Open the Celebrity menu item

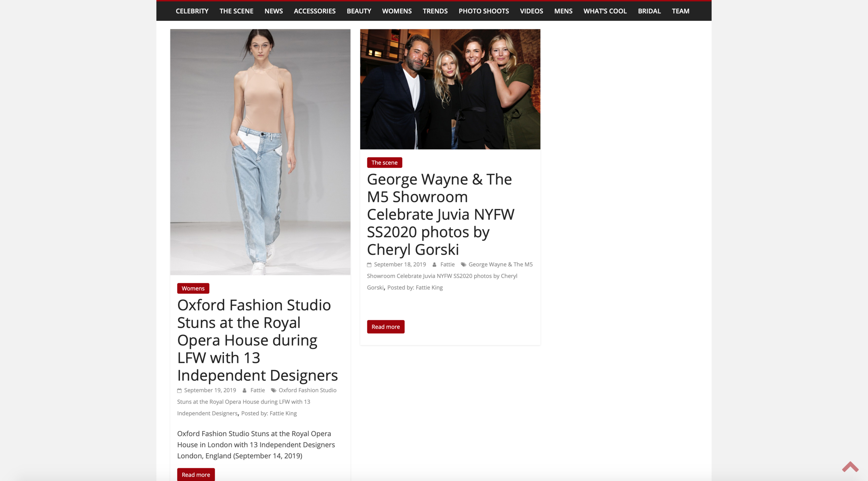tap(192, 11)
